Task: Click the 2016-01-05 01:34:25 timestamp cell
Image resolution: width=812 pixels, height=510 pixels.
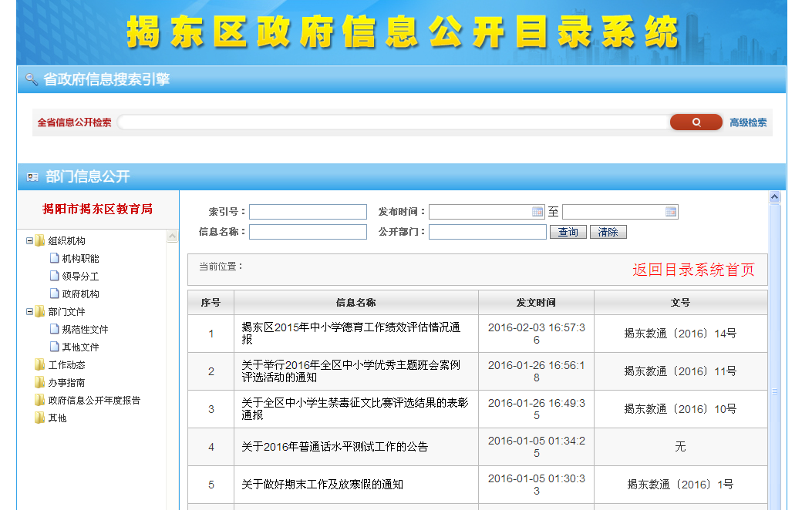Action: click(x=537, y=447)
